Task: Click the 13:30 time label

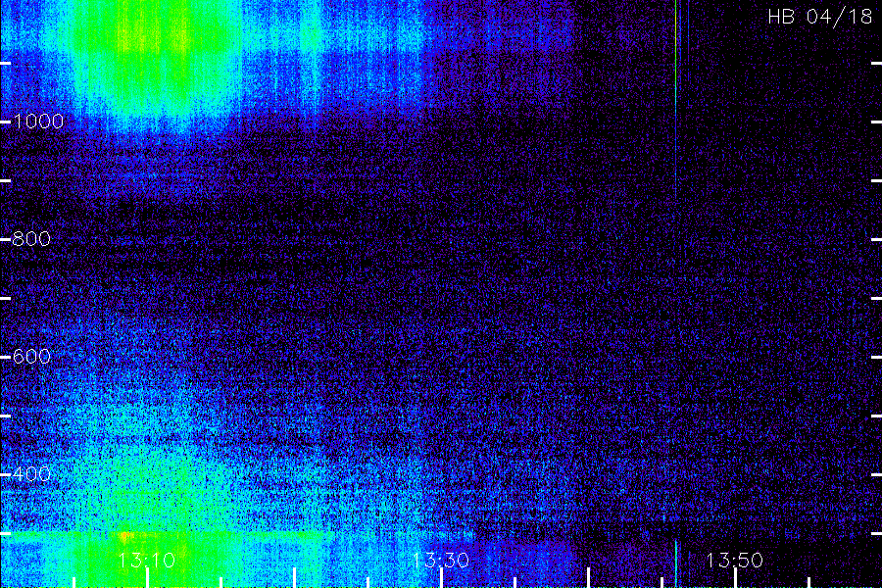Action: click(440, 561)
